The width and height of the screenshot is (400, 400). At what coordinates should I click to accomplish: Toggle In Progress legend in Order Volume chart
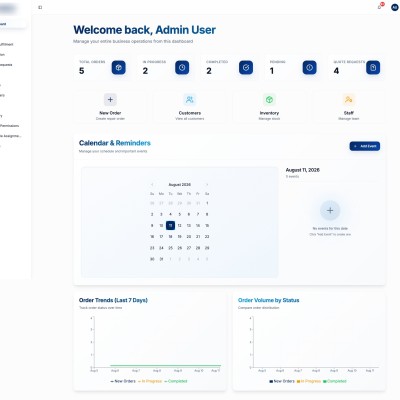click(309, 381)
